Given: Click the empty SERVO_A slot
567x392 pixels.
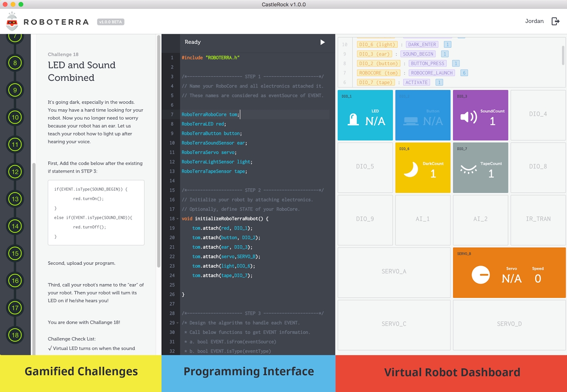Looking at the screenshot, I should (394, 273).
